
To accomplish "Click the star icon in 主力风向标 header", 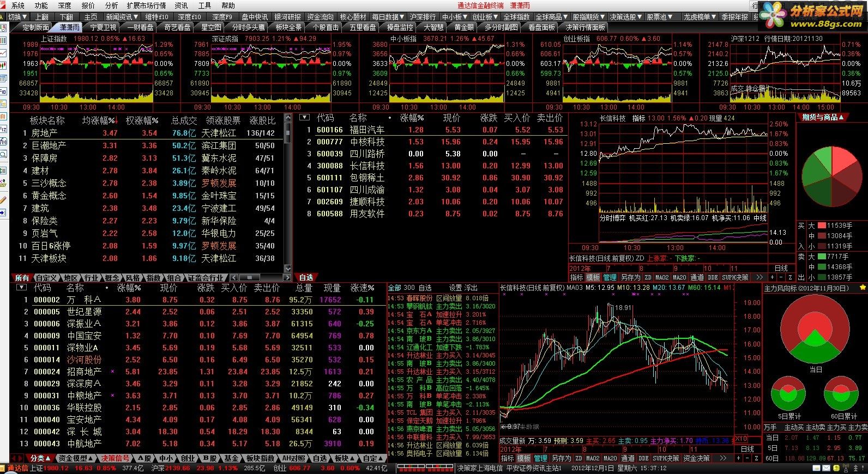I will (x=863, y=288).
